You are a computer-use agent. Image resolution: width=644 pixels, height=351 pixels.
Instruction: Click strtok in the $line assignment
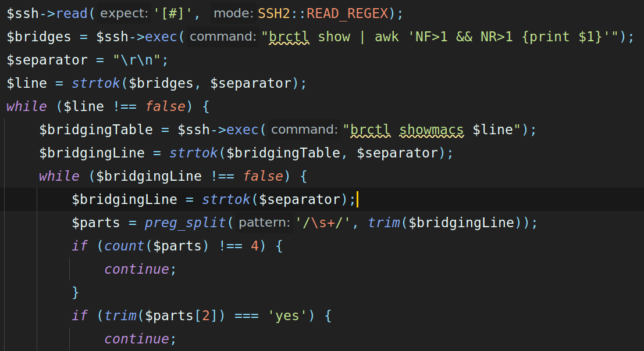pos(95,83)
